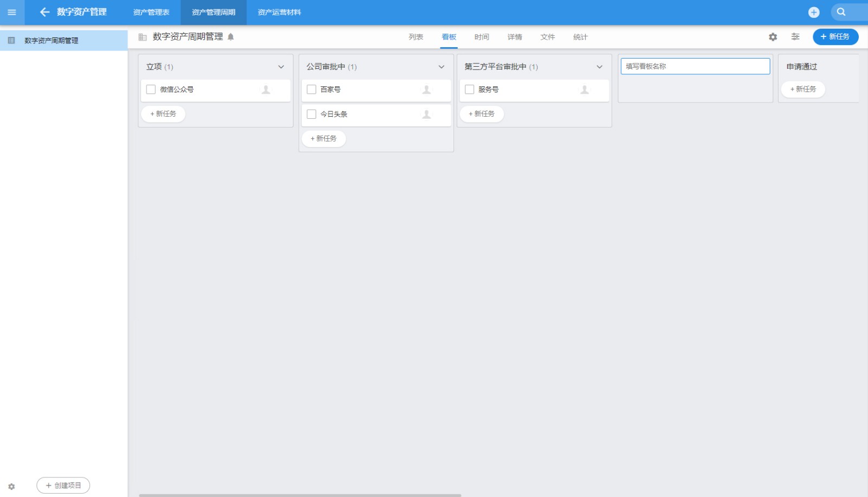The image size is (868, 497).
Task: Expand the 立项 column dropdown chevron
Action: pos(281,67)
